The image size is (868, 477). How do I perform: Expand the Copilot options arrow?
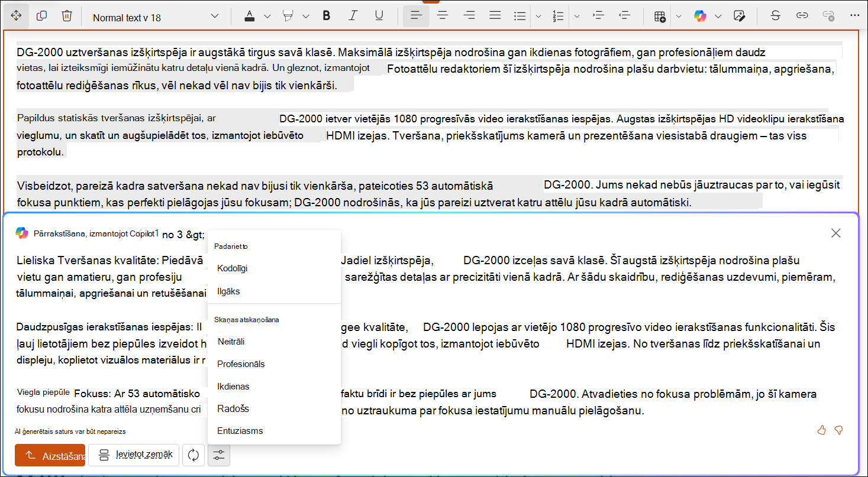click(718, 16)
